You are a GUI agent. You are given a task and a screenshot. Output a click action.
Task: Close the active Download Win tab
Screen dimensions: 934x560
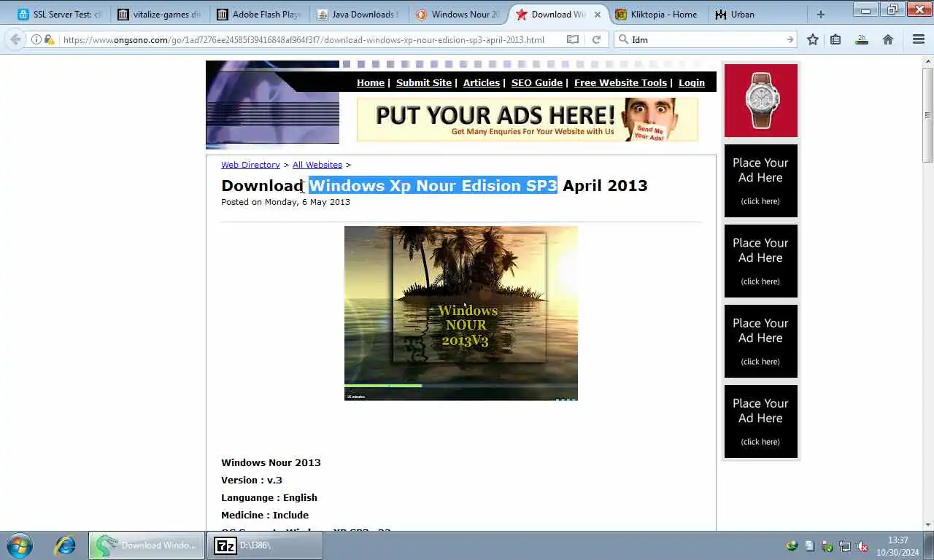coord(598,14)
